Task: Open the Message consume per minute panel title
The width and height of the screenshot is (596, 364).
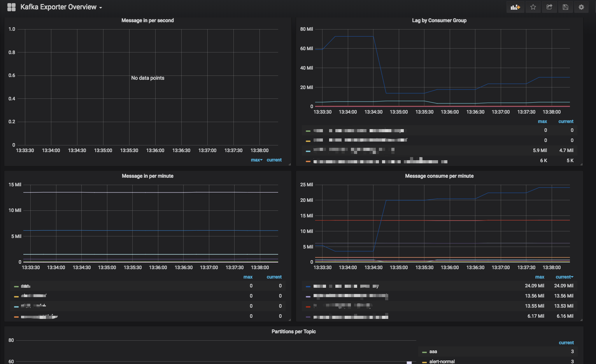Action: 439,176
